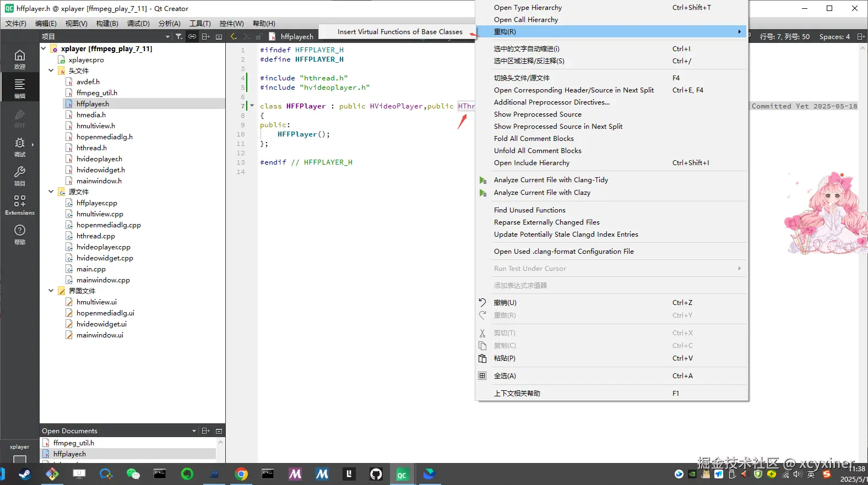Collapse the xplayer project root node

tap(44, 48)
